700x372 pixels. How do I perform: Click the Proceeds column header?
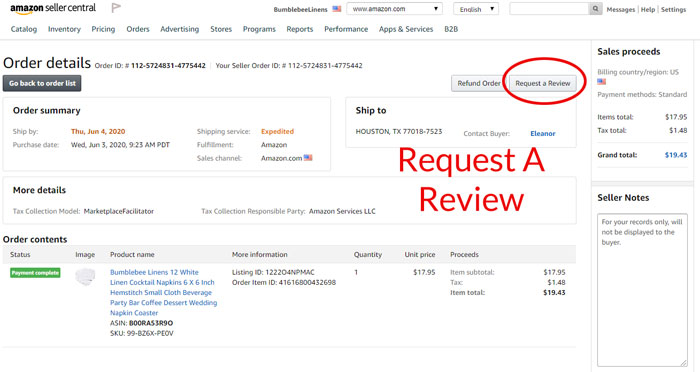tap(464, 255)
